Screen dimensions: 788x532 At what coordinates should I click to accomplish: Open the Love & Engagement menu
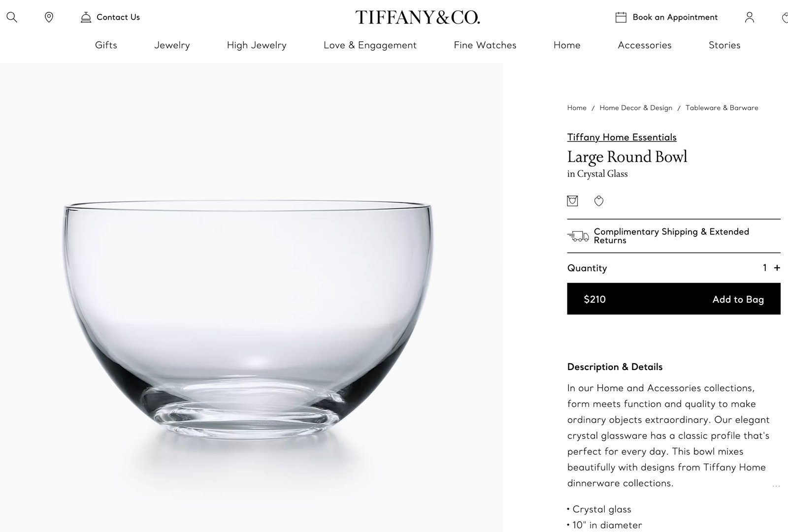tap(370, 45)
